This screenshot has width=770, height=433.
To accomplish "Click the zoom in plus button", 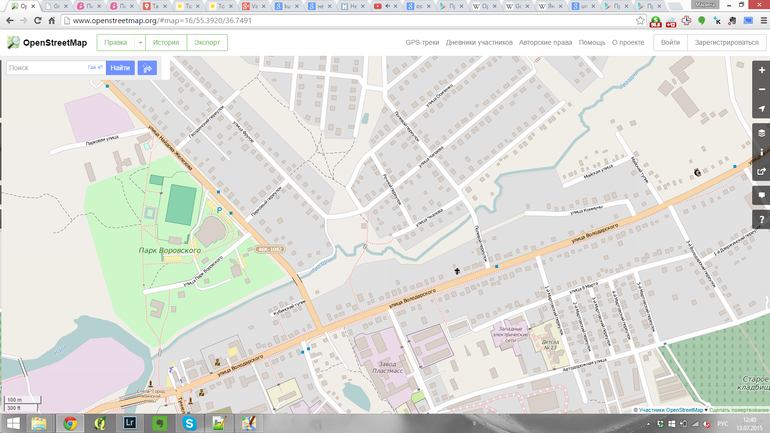I will (x=761, y=71).
